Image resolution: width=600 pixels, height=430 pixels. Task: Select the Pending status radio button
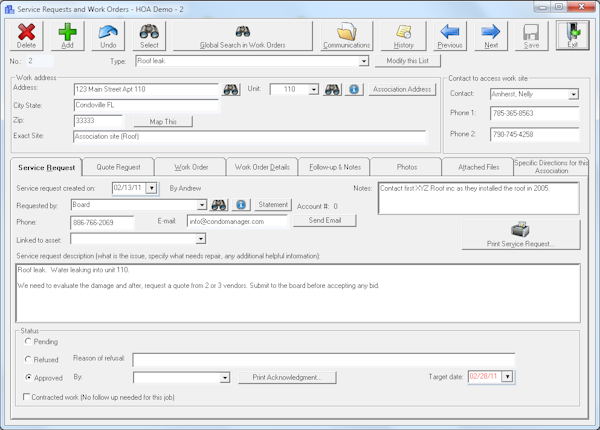[x=28, y=341]
